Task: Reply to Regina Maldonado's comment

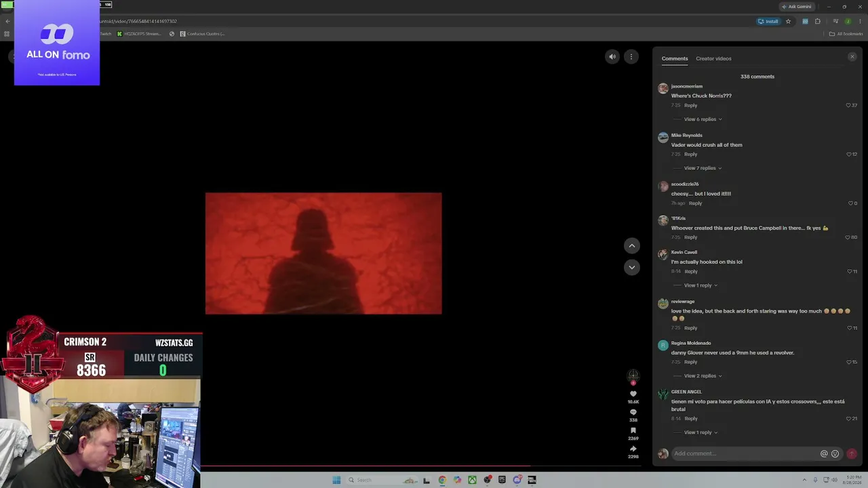Action: point(690,362)
